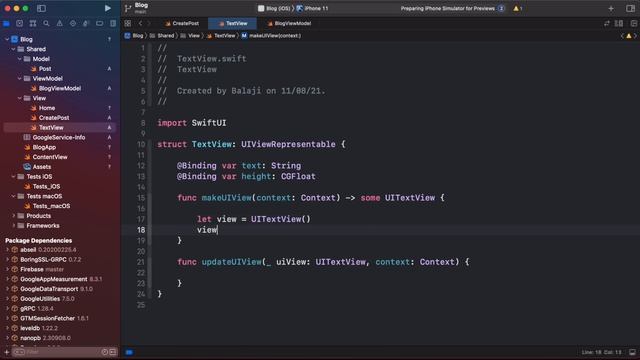Open the Issue navigator warning icon
Viewport: 640px width, 360px height.
point(60,24)
